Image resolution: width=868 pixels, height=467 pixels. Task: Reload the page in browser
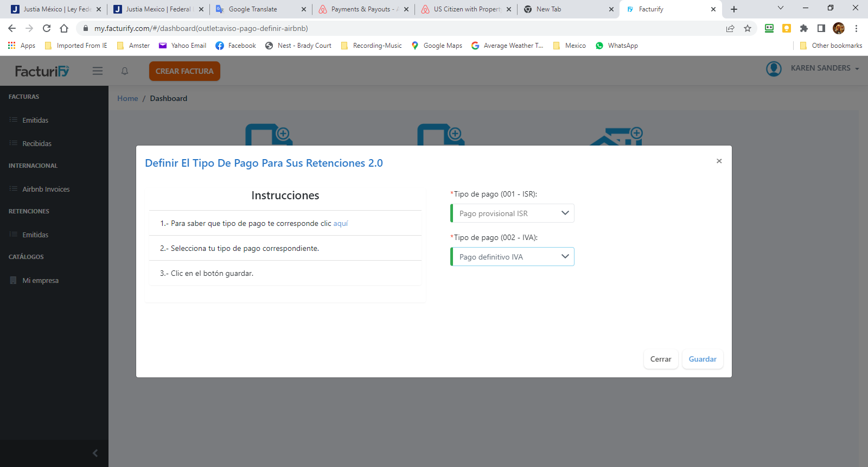pyautogui.click(x=47, y=28)
